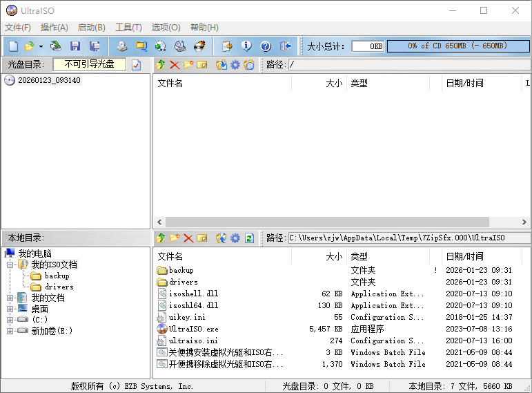The image size is (532, 393).
Task: Click the left arrow of disc list scrollbar
Action: coord(159,222)
